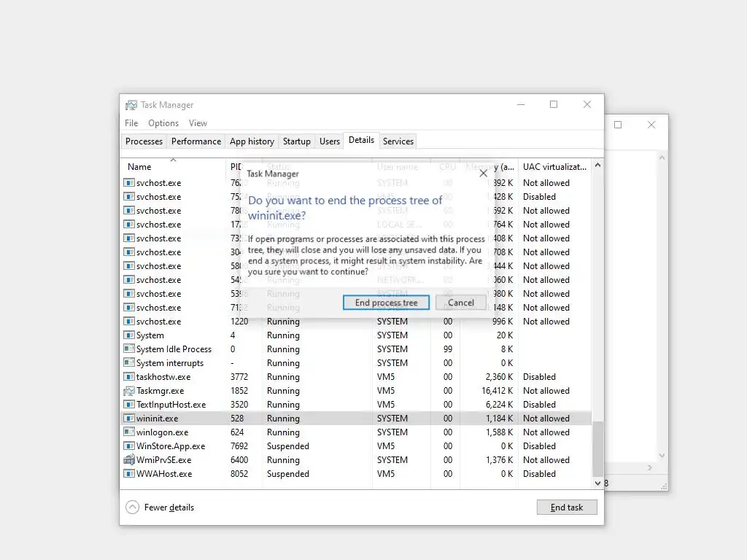Viewport: 747px width, 560px height.
Task: Switch to the Processes tab
Action: coord(144,141)
